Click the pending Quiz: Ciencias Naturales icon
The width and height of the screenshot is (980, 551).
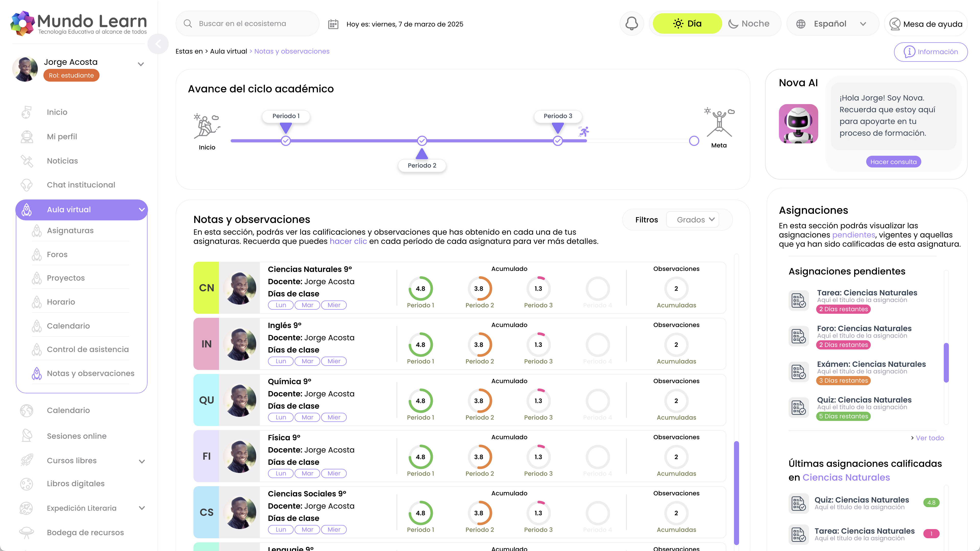pyautogui.click(x=799, y=408)
